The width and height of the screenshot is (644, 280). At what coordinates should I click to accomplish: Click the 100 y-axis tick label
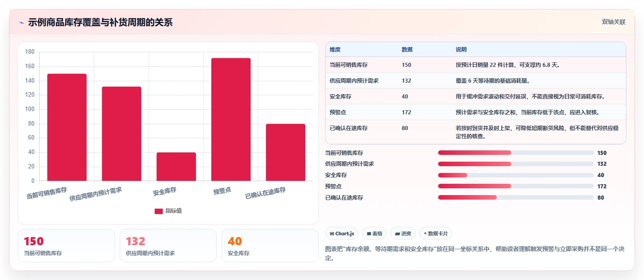[30, 109]
